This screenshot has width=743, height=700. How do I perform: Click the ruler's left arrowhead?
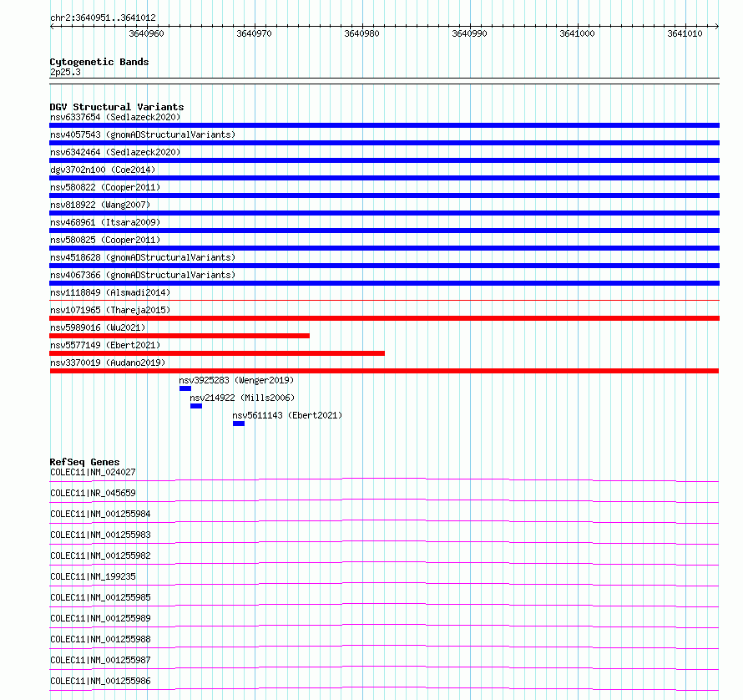click(x=52, y=26)
